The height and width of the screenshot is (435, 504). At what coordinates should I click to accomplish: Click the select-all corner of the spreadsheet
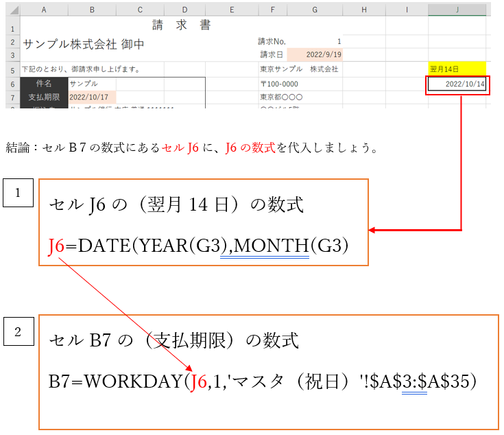[x=10, y=10]
